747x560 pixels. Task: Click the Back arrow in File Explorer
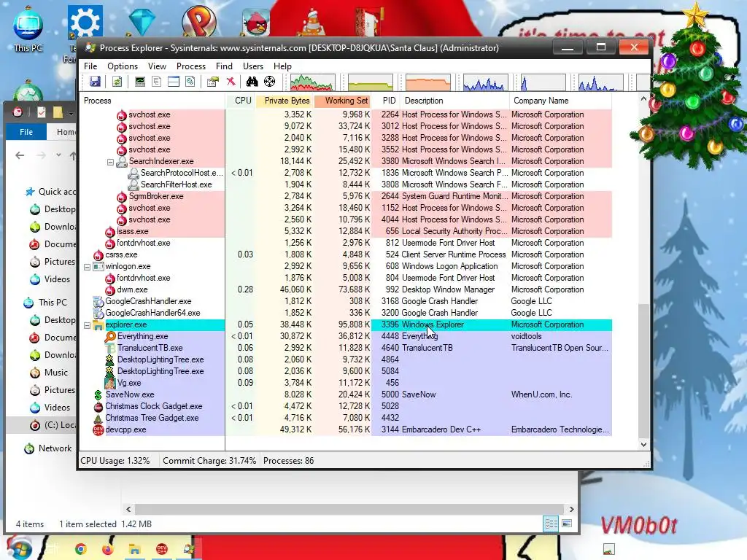click(20, 155)
